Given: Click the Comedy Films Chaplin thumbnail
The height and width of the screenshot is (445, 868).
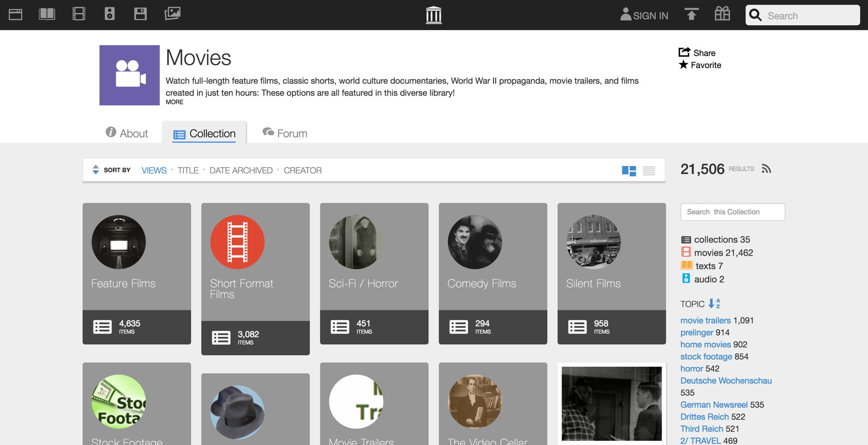Looking at the screenshot, I should [475, 242].
